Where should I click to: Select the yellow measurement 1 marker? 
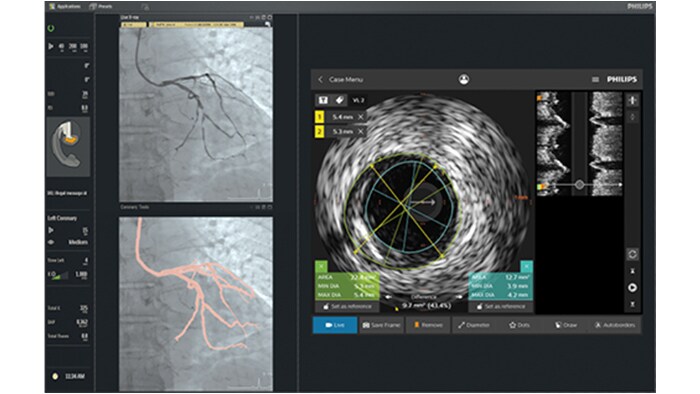click(x=320, y=117)
